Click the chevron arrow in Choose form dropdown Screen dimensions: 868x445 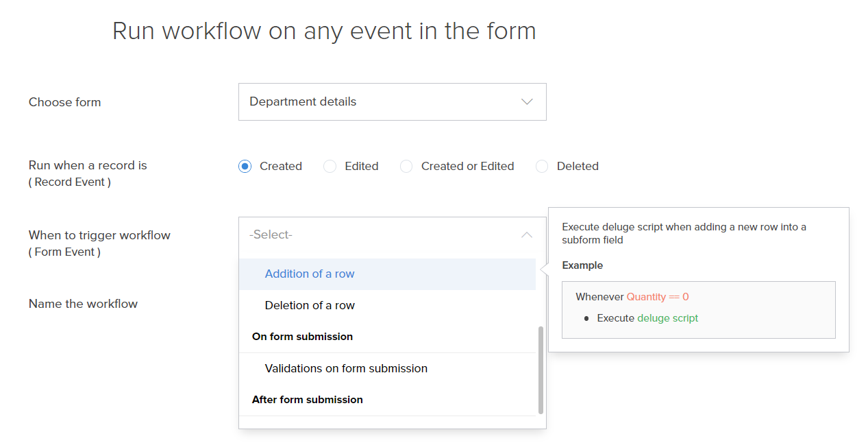pos(526,101)
